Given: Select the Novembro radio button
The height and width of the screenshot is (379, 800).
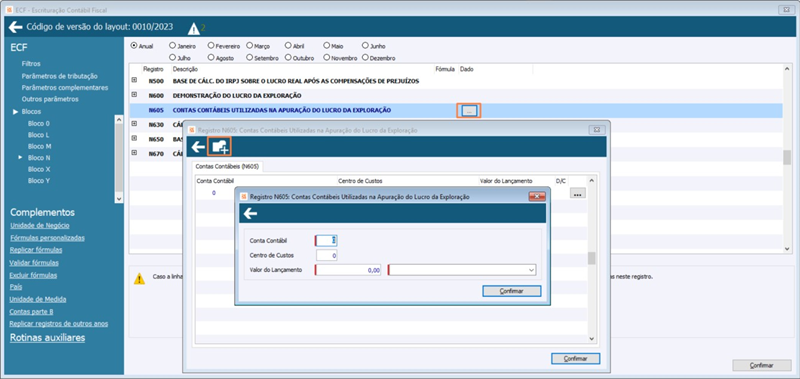Looking at the screenshot, I should [327, 58].
